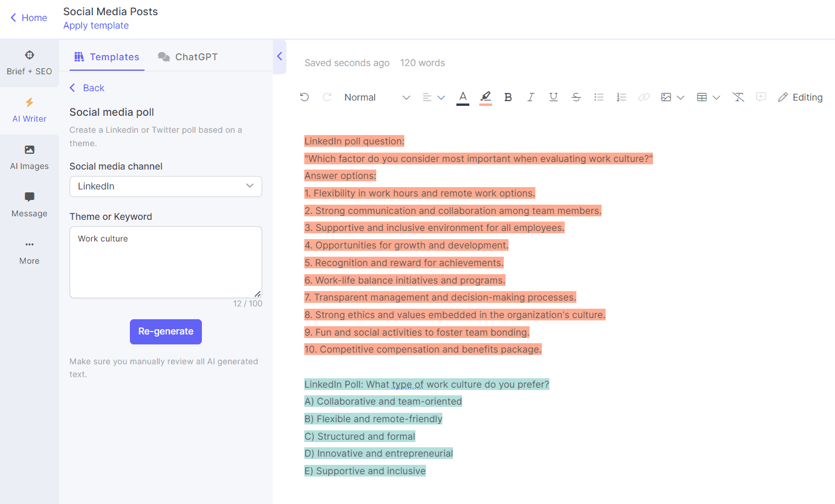Click line '9. Fun and social activities'

point(417,332)
